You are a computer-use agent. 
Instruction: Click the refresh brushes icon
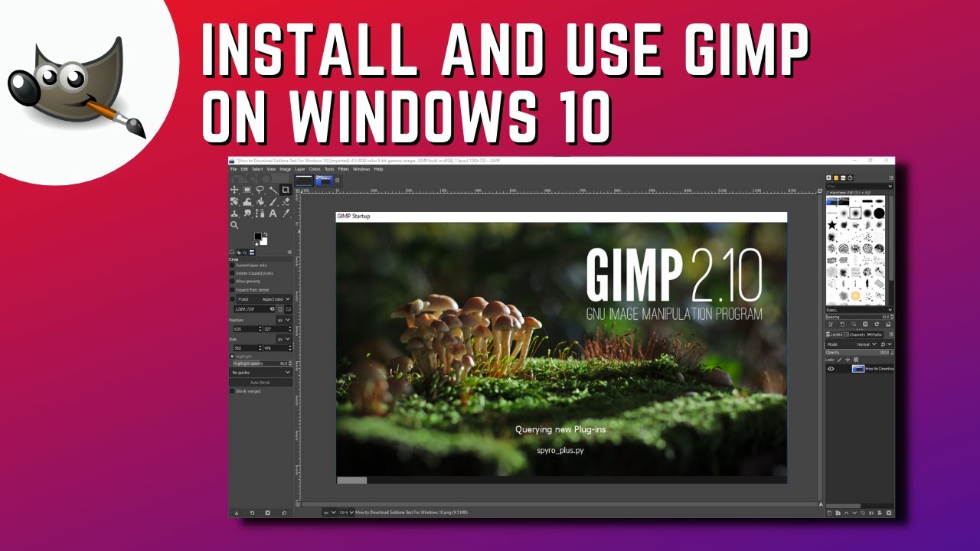tap(877, 324)
